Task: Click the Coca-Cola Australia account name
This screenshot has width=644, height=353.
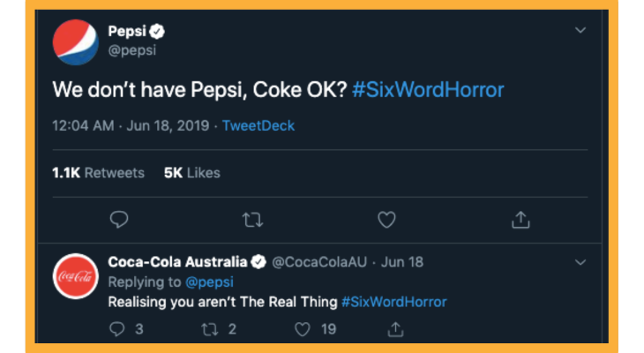Action: tap(177, 262)
